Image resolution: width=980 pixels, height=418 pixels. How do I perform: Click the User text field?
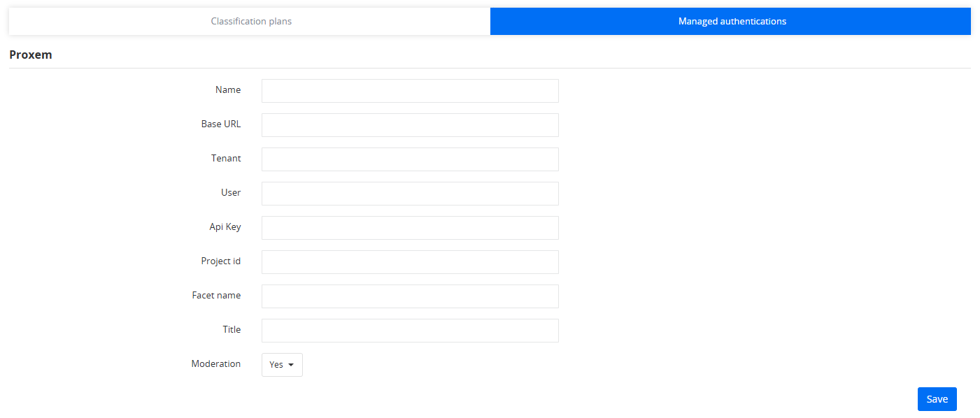click(x=410, y=194)
